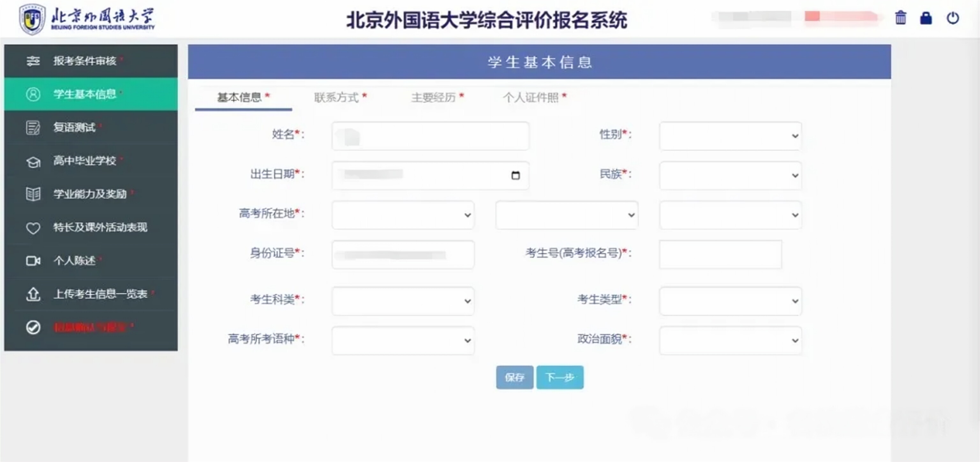This screenshot has height=462, width=980.
Task: Click the padlock icon in header
Action: pos(926,18)
